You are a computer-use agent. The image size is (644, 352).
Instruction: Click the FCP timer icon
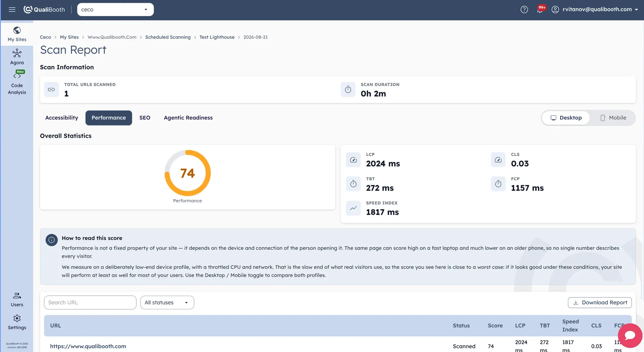(498, 184)
